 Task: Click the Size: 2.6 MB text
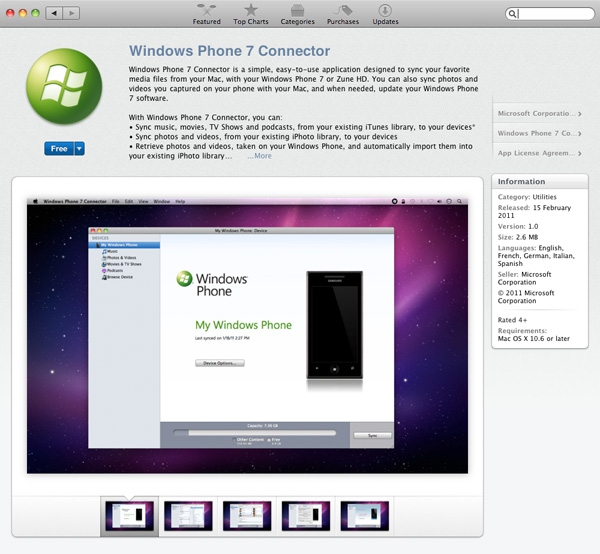click(518, 237)
